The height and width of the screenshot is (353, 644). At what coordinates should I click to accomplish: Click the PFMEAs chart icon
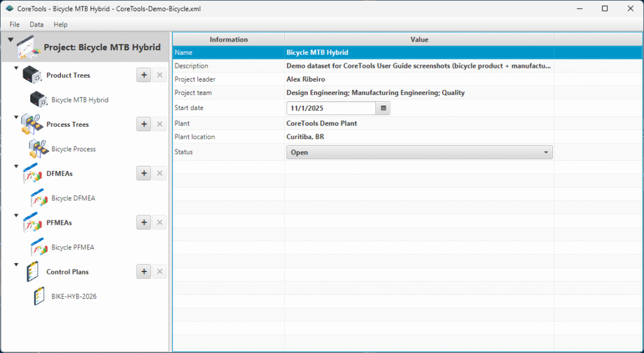pos(32,223)
